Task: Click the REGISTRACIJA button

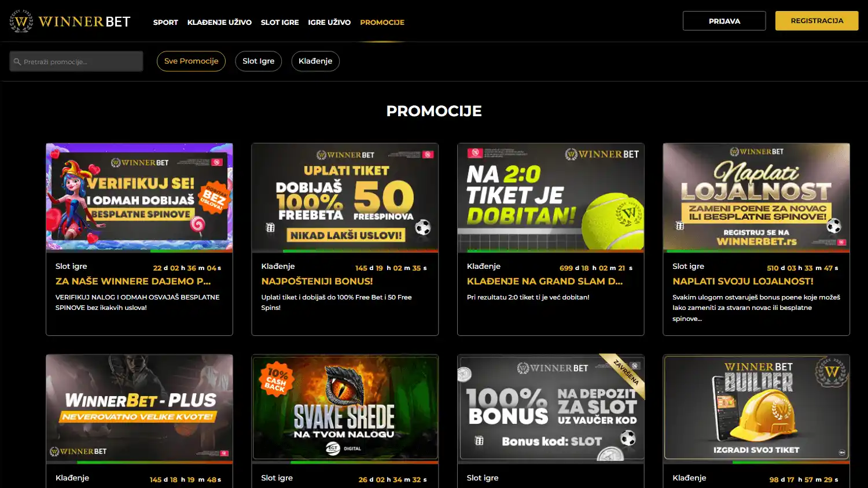Action: pos(816,21)
